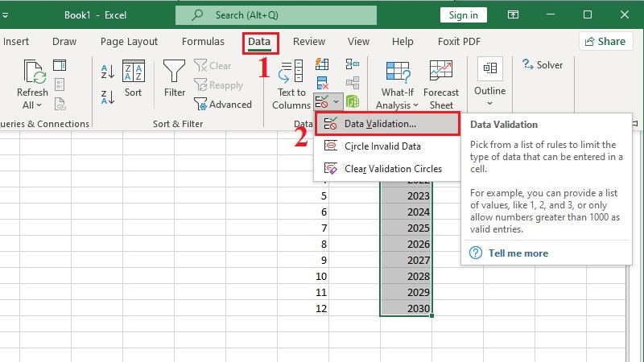Open Customize Quick Access Toolbar arrow
This screenshot has width=644, height=362.
[5, 15]
